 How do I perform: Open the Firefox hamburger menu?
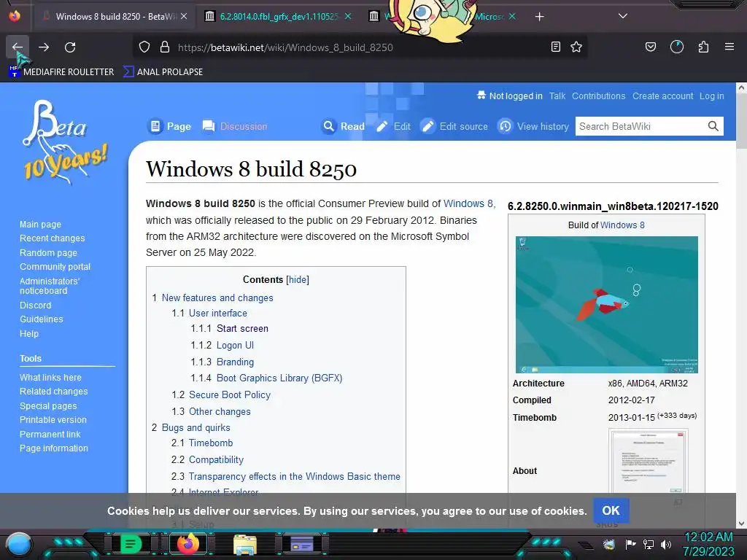tap(729, 47)
